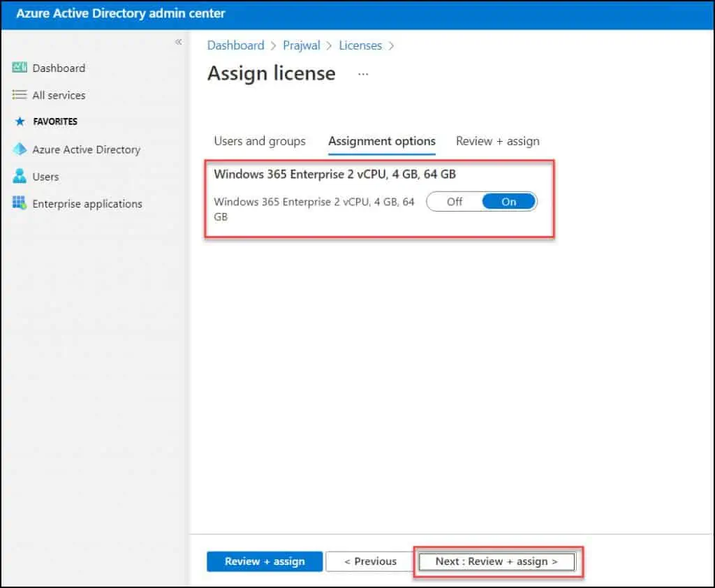715x588 pixels.
Task: Click the Azure Active Directory admin center title
Action: (x=121, y=14)
